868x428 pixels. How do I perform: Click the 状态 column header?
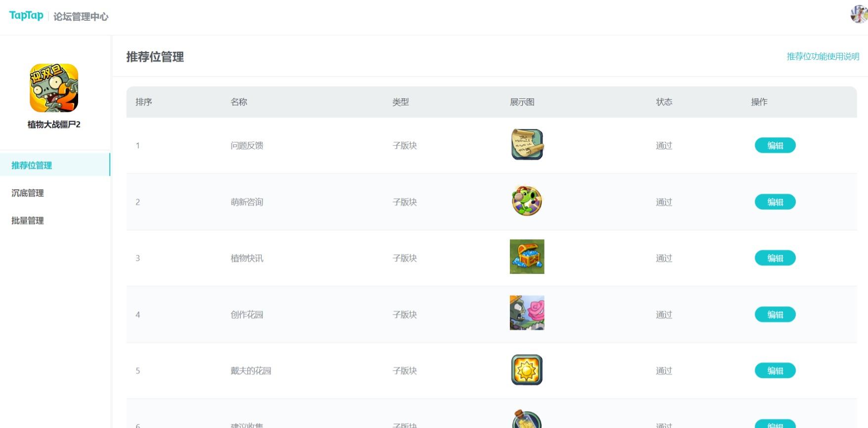(664, 102)
